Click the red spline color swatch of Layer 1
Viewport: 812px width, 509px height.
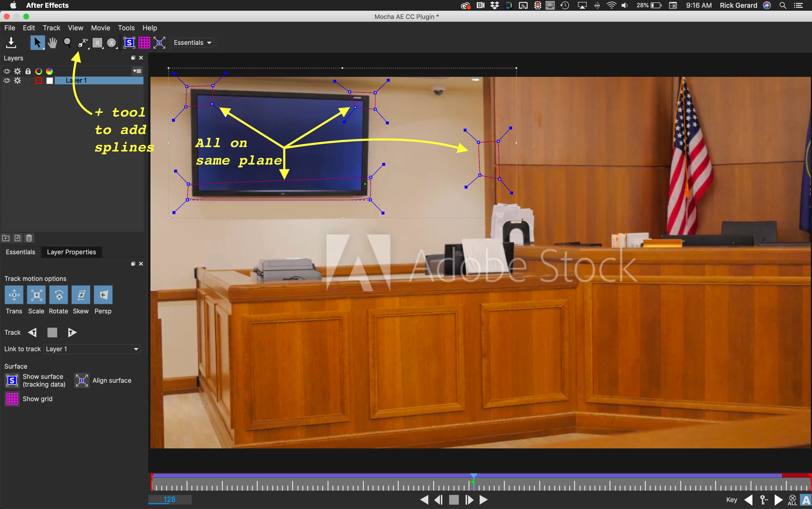pyautogui.click(x=39, y=80)
